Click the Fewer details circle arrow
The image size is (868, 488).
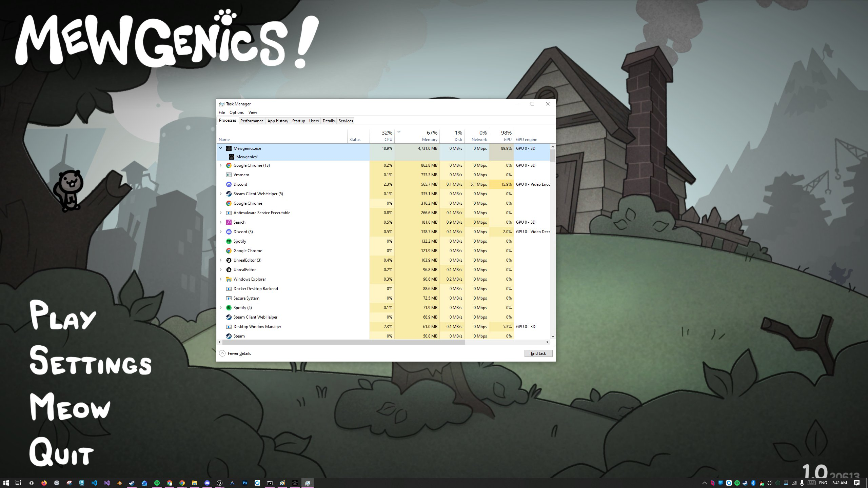click(x=222, y=353)
